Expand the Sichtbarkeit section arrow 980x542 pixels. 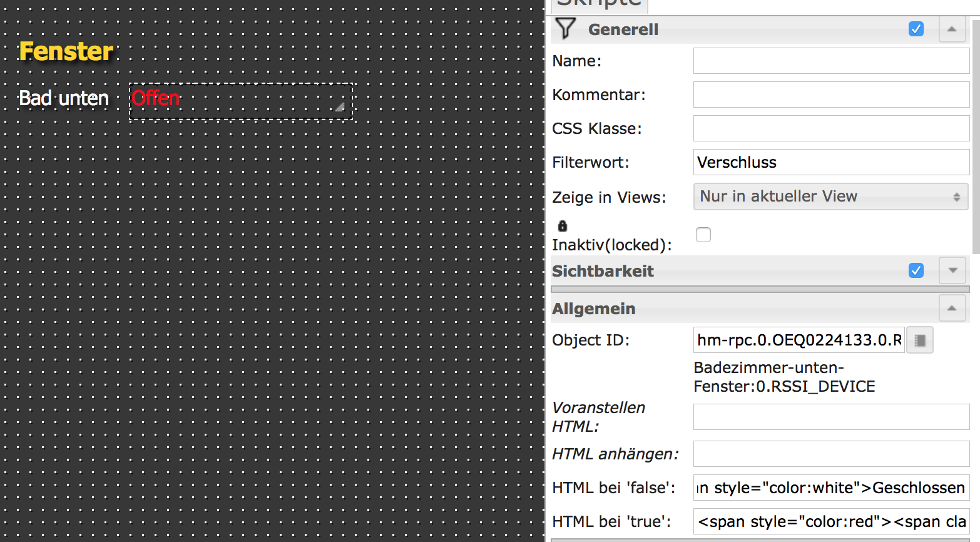point(952,270)
